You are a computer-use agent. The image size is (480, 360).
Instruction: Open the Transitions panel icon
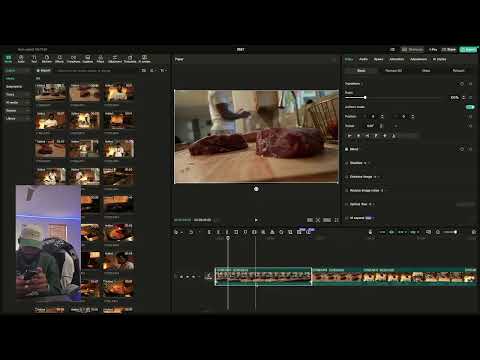point(73,59)
